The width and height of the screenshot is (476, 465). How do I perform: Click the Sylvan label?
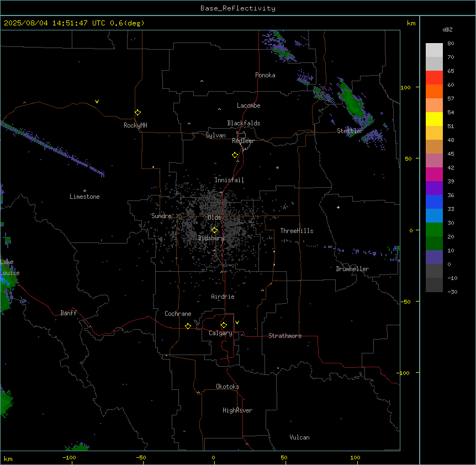point(215,135)
